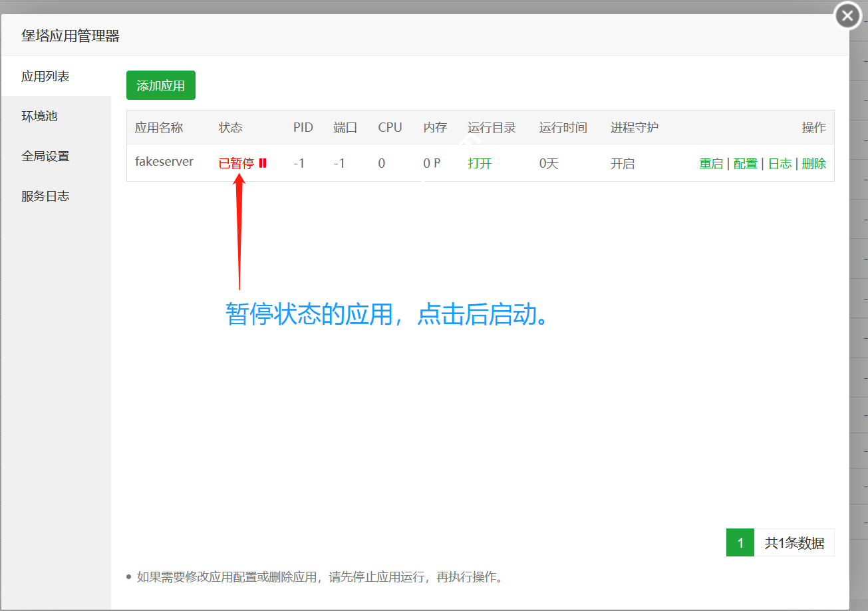Toggle the 开启 process guard status

point(623,164)
